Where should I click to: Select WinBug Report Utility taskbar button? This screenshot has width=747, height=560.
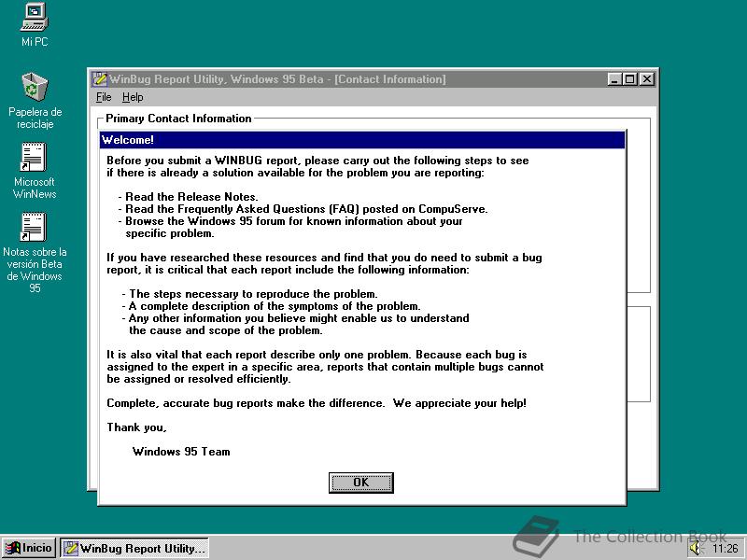(134, 548)
